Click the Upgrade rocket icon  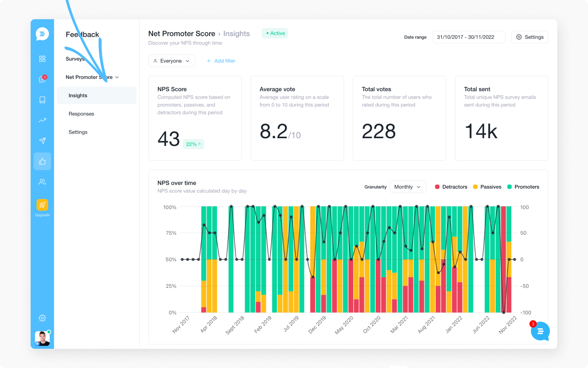(42, 205)
